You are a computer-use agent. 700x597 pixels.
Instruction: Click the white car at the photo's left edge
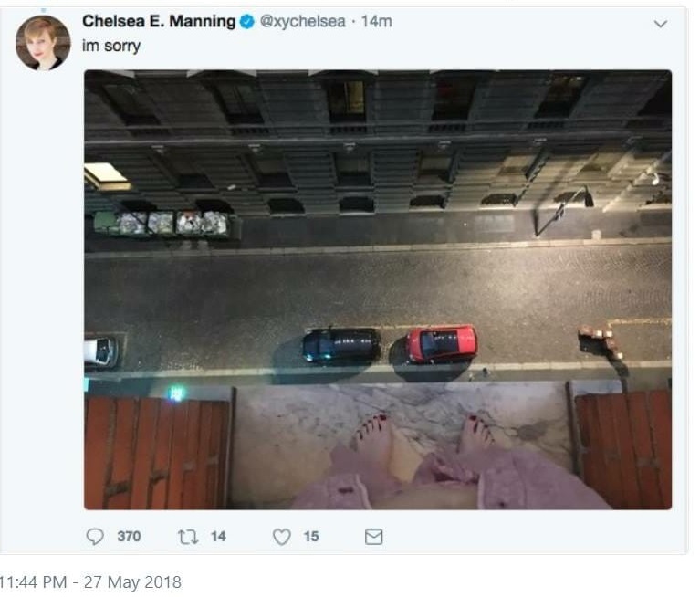tap(100, 351)
